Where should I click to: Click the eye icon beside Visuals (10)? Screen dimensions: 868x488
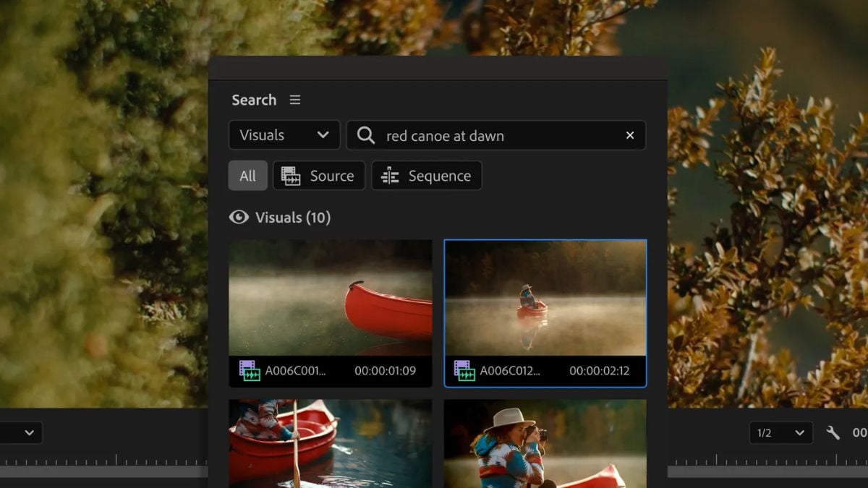pyautogui.click(x=239, y=217)
